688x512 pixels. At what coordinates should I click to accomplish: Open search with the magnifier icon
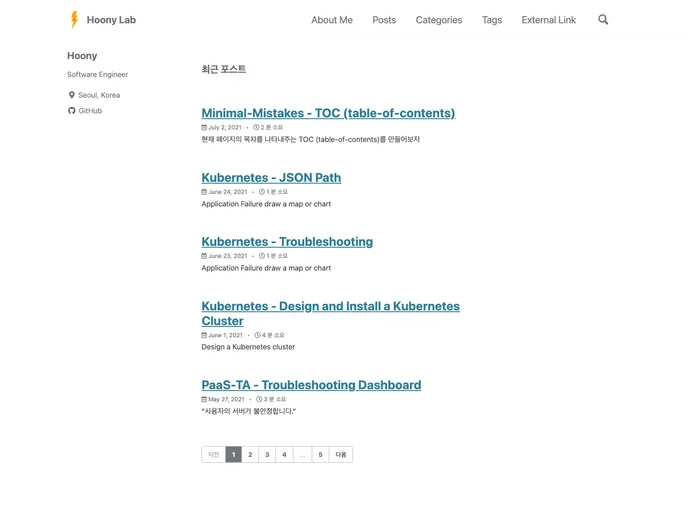coord(603,20)
